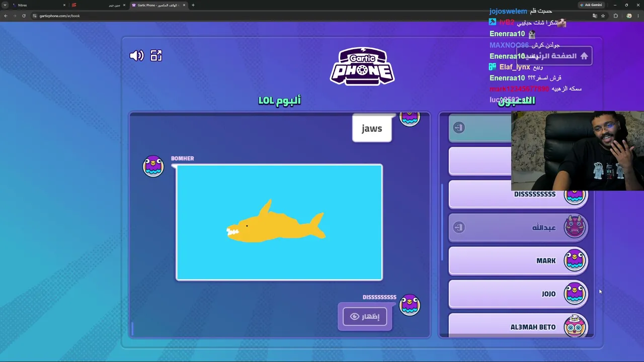This screenshot has width=644, height=362.
Task: Close the Nibras browser tab
Action: click(64, 5)
